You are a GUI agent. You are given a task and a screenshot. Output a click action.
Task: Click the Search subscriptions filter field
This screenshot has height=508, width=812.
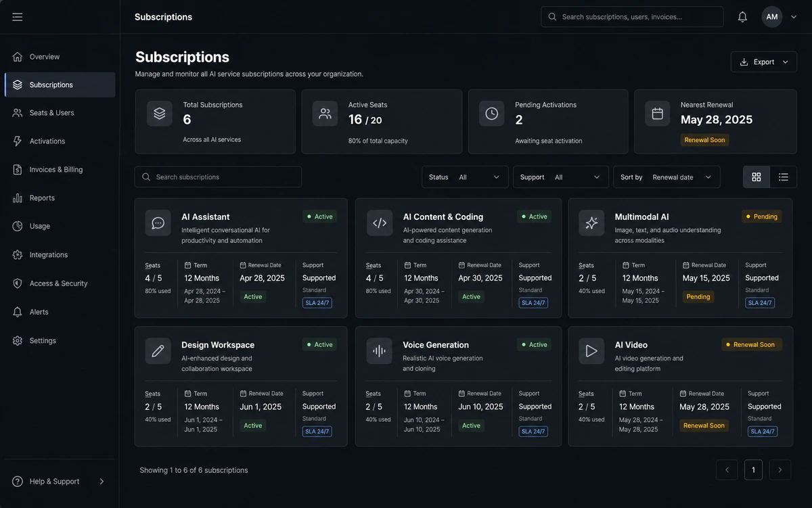[x=218, y=177]
